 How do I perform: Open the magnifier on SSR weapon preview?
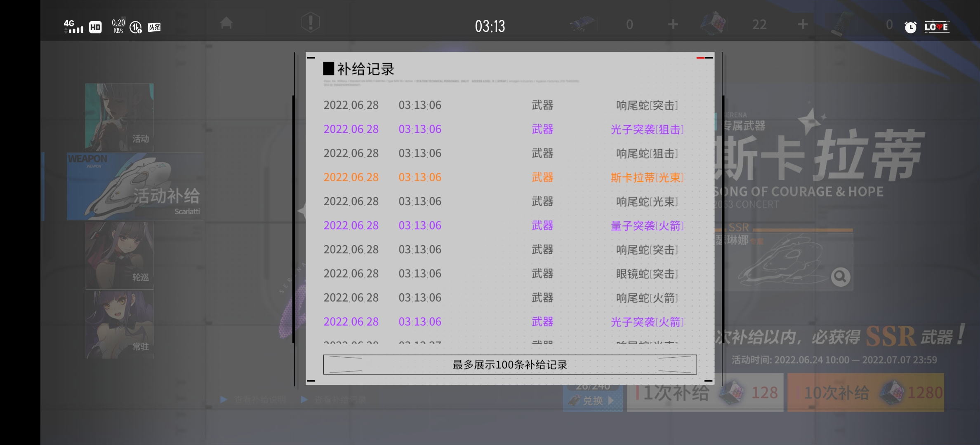[840, 277]
